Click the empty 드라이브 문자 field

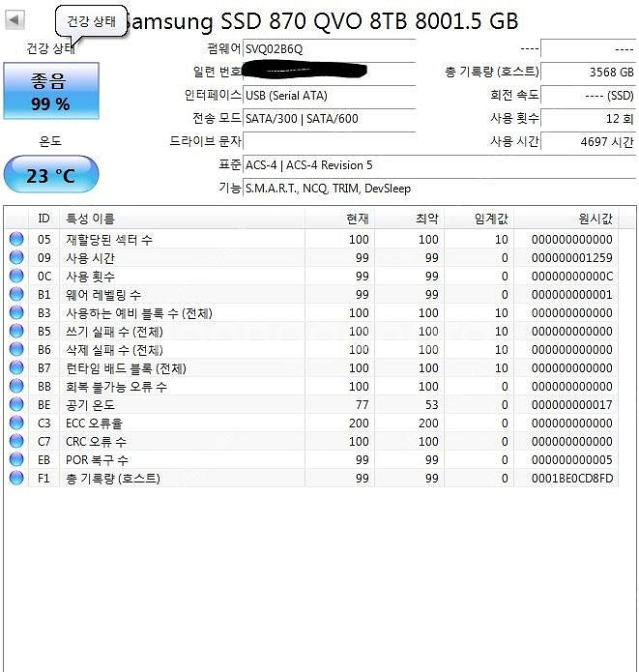(x=329, y=141)
